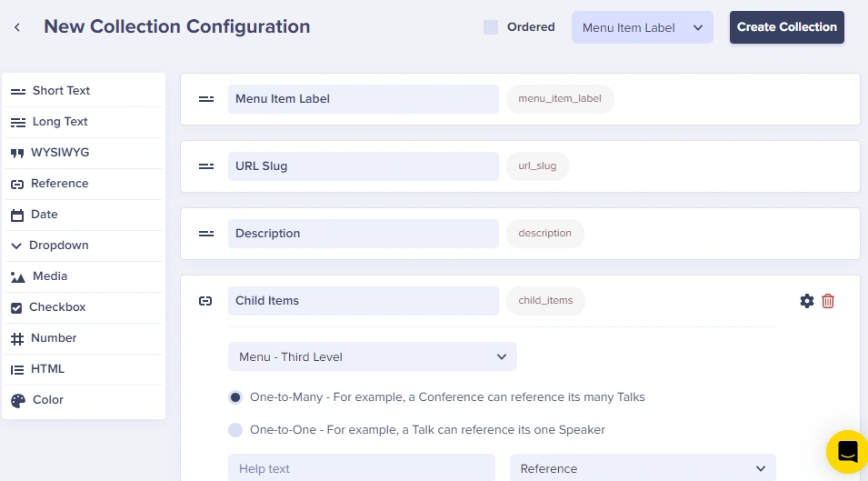Click the Help text input field
Viewport: 868px width, 481px height.
click(x=361, y=468)
